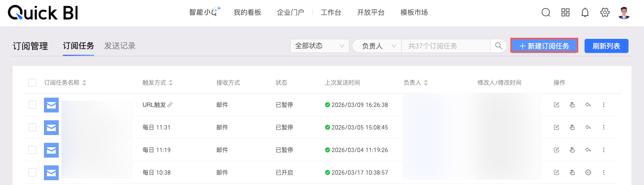Screen dimensions: 644x185
Task: Open the notification bell
Action: (585, 13)
